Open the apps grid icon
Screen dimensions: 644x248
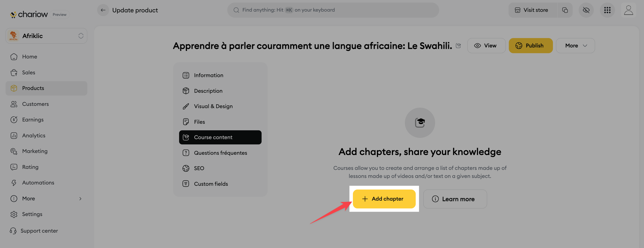[x=607, y=10]
